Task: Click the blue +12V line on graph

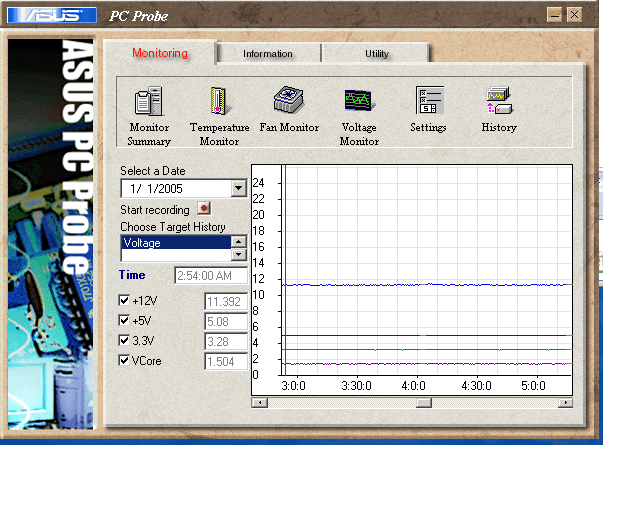Action: (424, 285)
